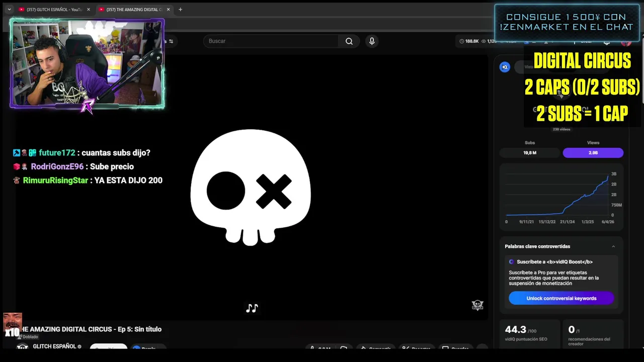Click the RodriGonzE96 chat message
This screenshot has height=362, width=644.
coord(73,166)
